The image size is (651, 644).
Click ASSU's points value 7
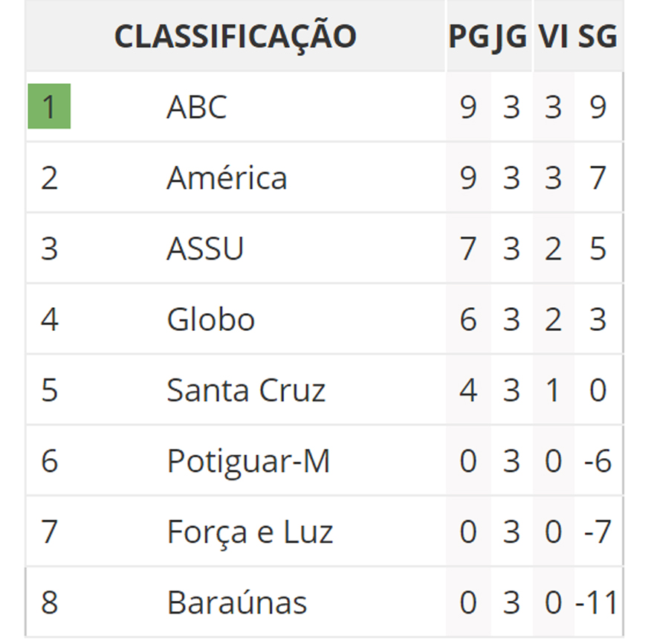click(x=468, y=248)
